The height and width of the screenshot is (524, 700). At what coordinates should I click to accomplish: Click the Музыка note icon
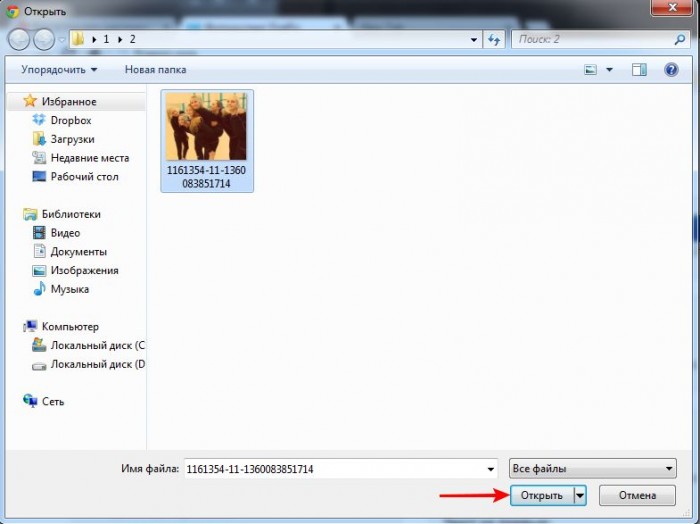point(39,289)
